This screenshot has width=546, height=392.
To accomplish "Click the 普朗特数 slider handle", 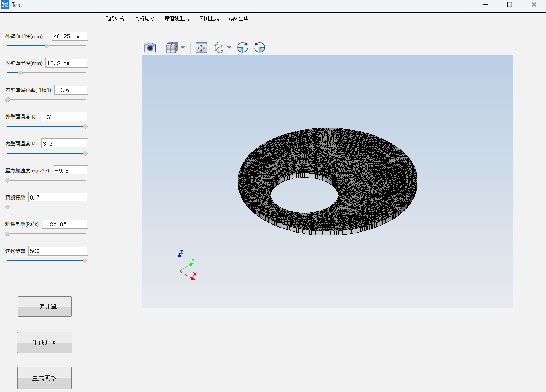I will (x=7, y=207).
